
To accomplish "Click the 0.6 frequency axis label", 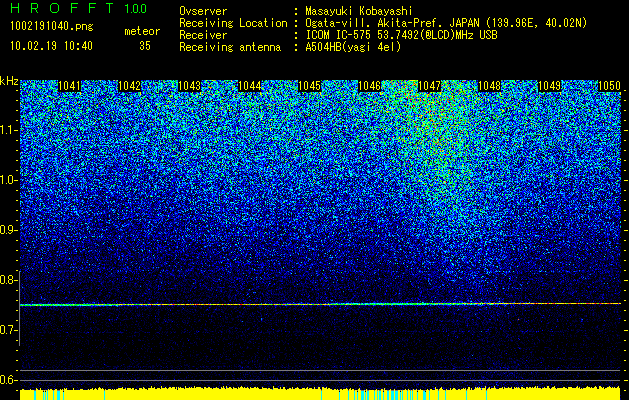I will coord(8,380).
